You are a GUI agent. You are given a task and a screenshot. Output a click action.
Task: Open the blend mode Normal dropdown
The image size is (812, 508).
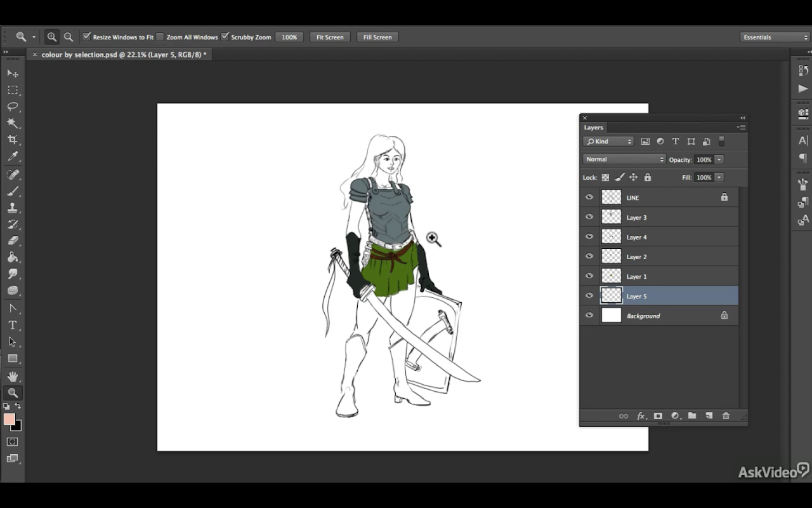pyautogui.click(x=624, y=159)
